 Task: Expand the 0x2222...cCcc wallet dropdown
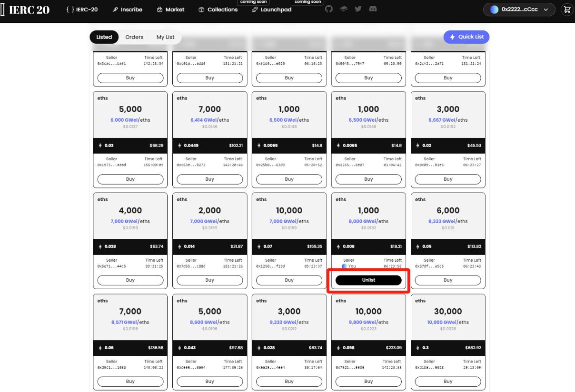tap(546, 10)
